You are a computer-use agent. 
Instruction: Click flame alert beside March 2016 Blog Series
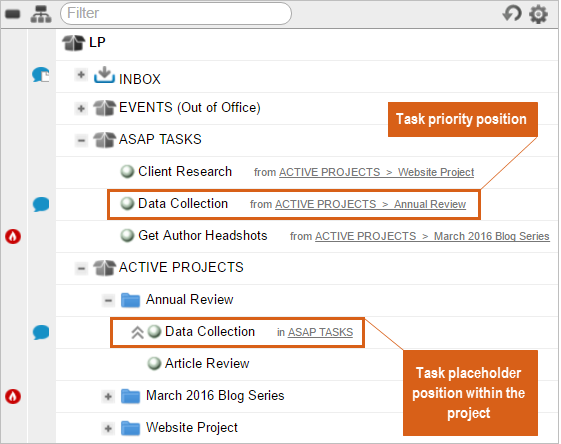click(x=13, y=396)
